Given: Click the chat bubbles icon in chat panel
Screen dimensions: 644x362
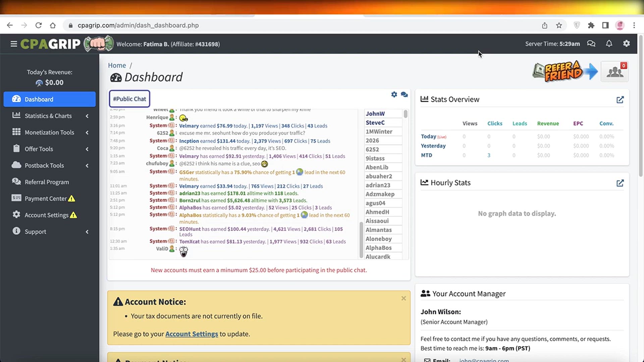Looking at the screenshot, I should [404, 95].
